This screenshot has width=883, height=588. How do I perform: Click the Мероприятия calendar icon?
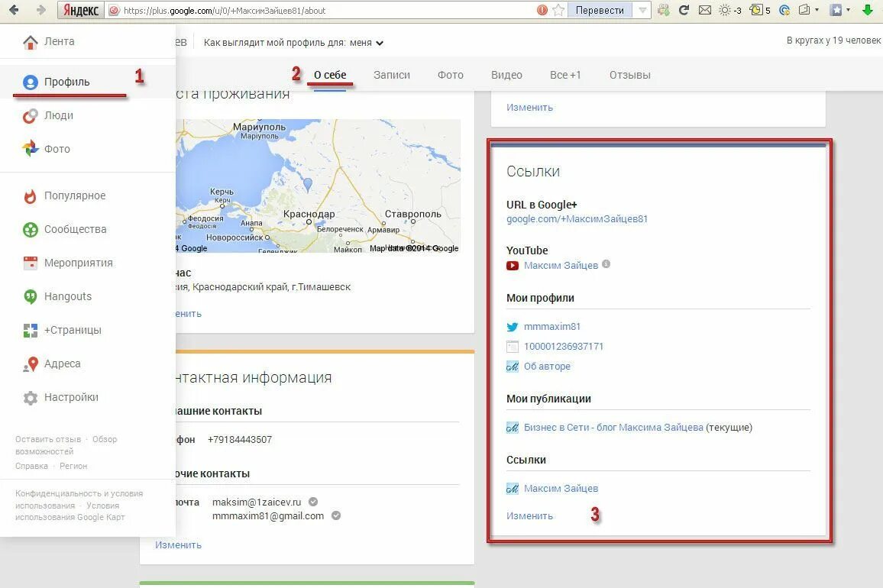point(31,263)
